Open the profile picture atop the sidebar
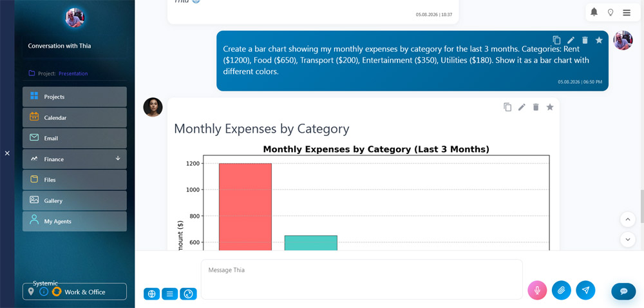The image size is (644, 308). click(x=74, y=17)
